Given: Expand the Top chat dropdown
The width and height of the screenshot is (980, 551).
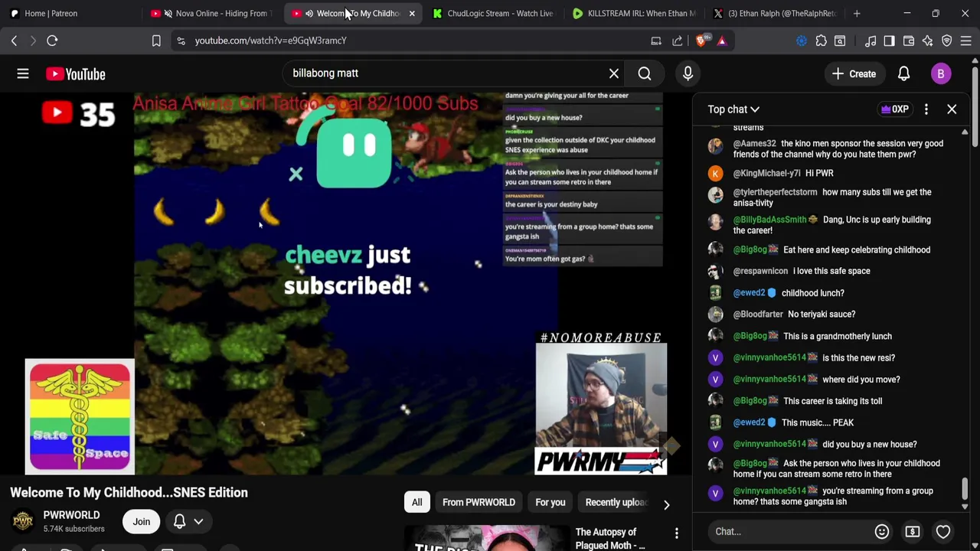Looking at the screenshot, I should click(x=733, y=109).
